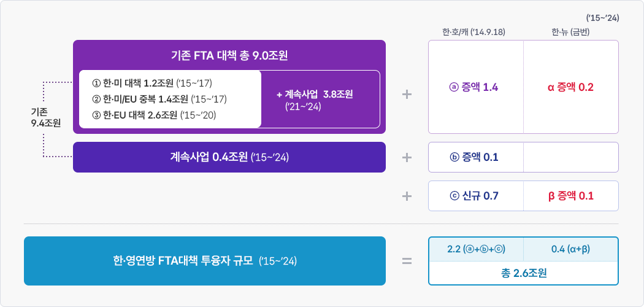Select the ⓑ 증액 0.1 cell

tap(474, 157)
